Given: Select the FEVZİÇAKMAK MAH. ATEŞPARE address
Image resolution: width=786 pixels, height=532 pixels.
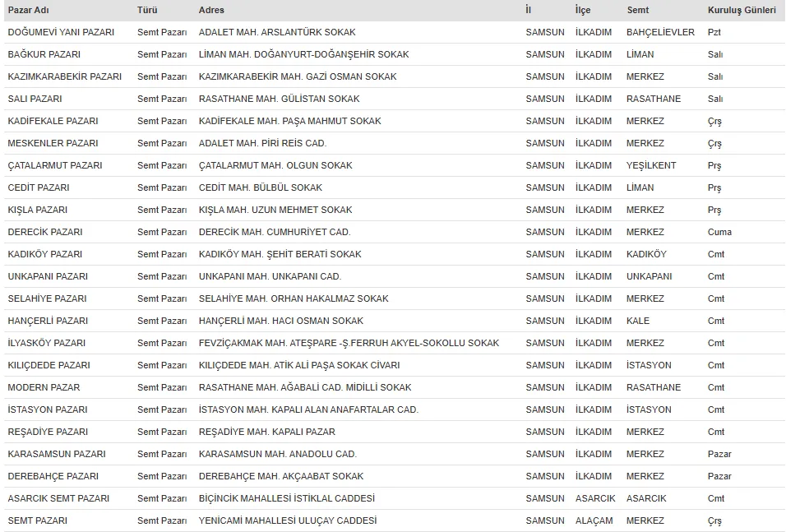Looking at the screenshot, I should pyautogui.click(x=349, y=343).
